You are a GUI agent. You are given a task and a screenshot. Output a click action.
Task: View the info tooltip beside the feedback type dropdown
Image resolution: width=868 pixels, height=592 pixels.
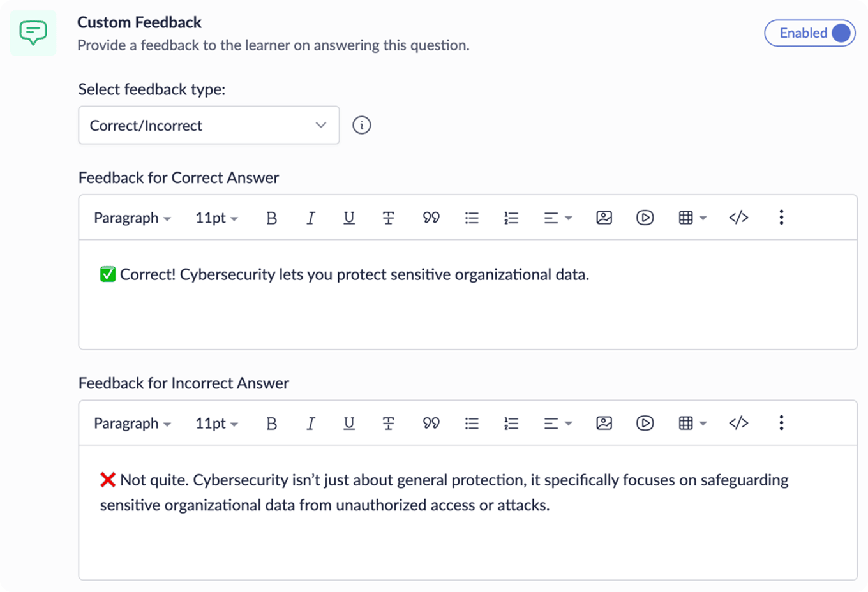(361, 125)
